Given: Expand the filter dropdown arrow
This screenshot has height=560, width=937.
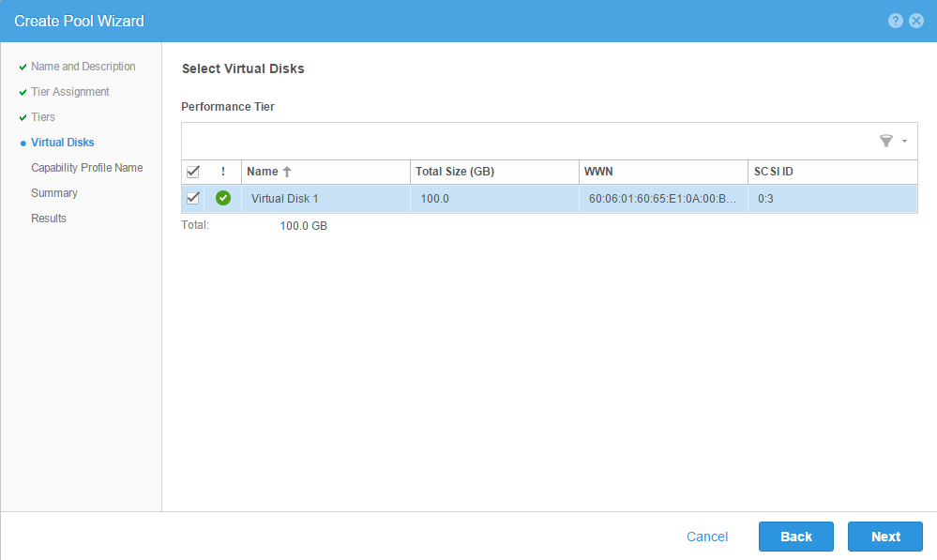Looking at the screenshot, I should [x=905, y=141].
